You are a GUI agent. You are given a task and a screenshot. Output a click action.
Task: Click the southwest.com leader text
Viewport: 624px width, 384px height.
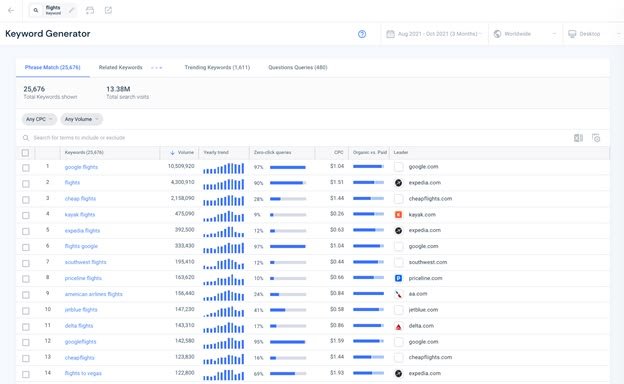click(428, 262)
